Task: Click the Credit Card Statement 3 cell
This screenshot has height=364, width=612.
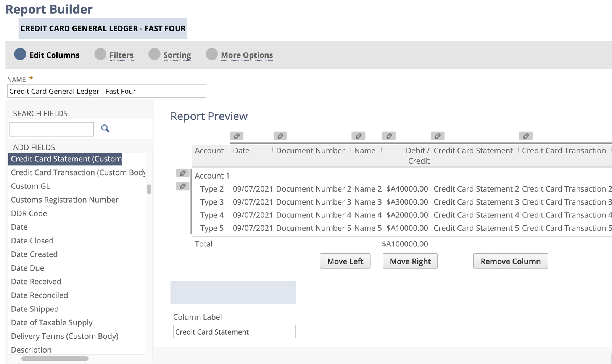Action: pos(476,202)
